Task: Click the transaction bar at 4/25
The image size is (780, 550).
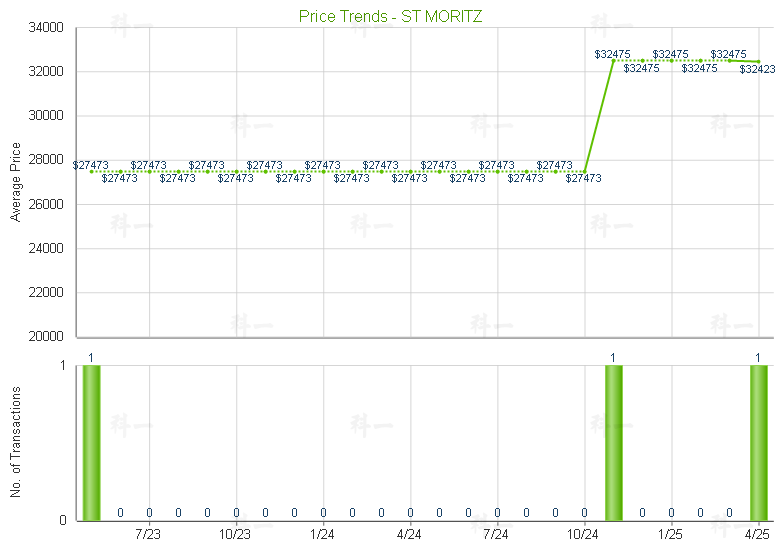Action: [759, 443]
